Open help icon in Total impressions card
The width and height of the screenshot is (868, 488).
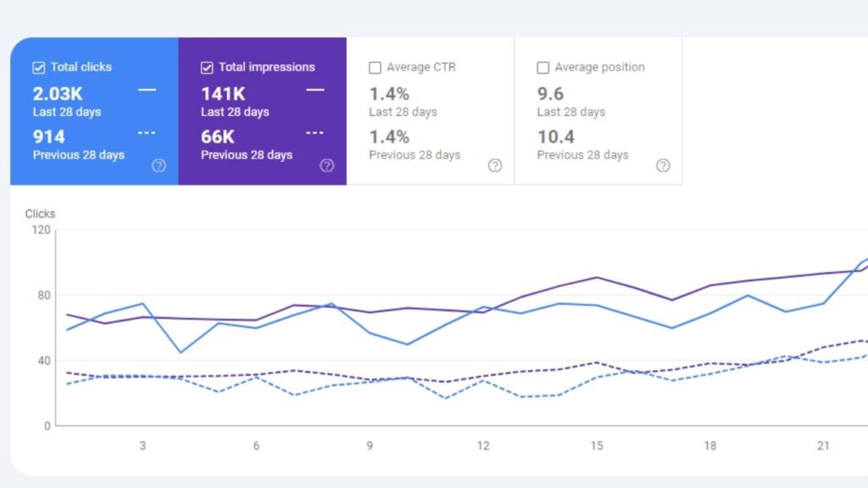pos(326,165)
